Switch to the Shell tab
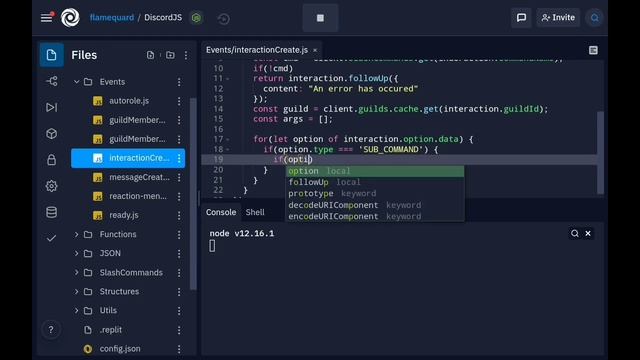 (255, 212)
